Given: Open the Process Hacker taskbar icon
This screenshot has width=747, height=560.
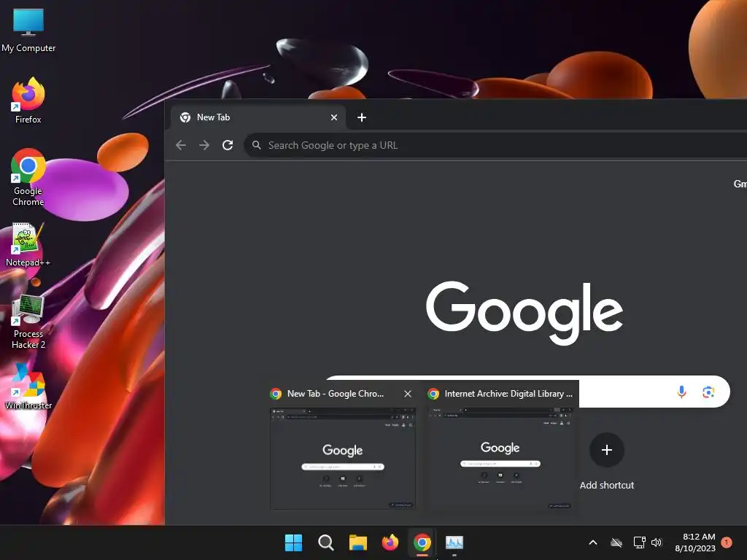Looking at the screenshot, I should point(454,542).
